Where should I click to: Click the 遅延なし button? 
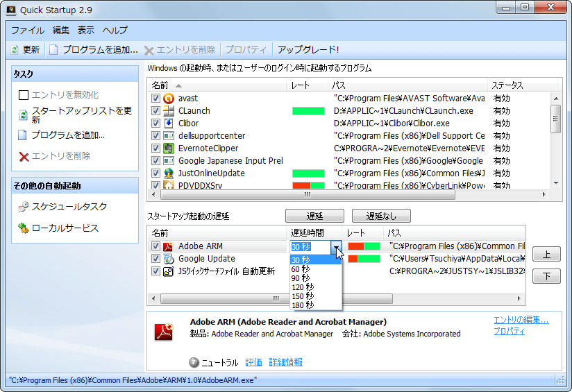click(381, 216)
